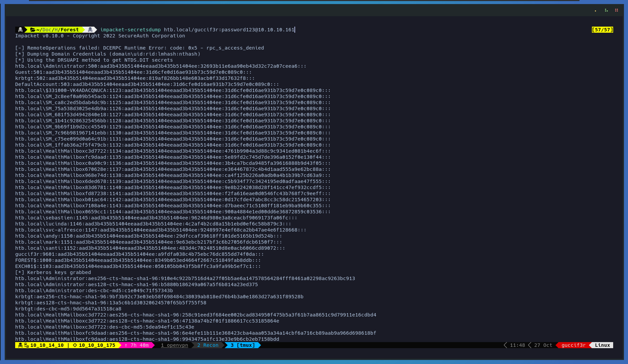
Task: Click the htb.local\lucinda:1146 hash line
Action: [x=153, y=224]
